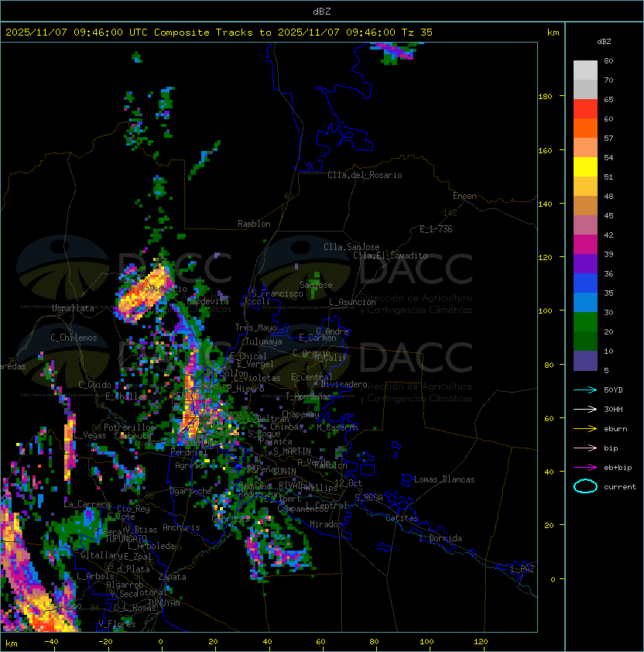Click the L_Asuncion map label
The height and width of the screenshot is (652, 644).
pyautogui.click(x=352, y=302)
